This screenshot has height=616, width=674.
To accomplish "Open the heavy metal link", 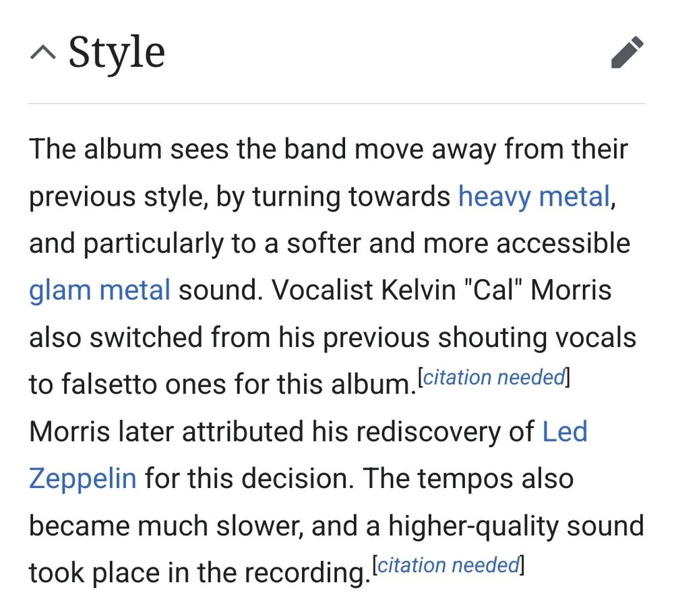I will [534, 196].
